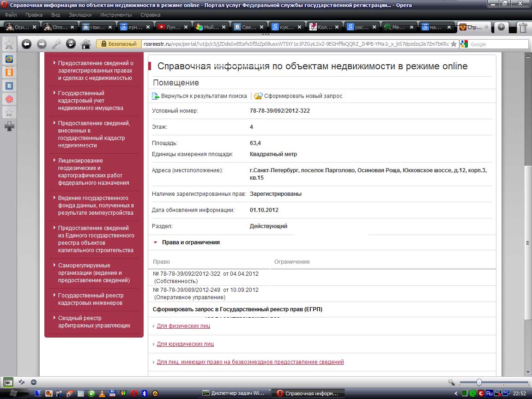Open the 'Закладки' menu
This screenshot has height=399, width=532.
click(x=80, y=15)
